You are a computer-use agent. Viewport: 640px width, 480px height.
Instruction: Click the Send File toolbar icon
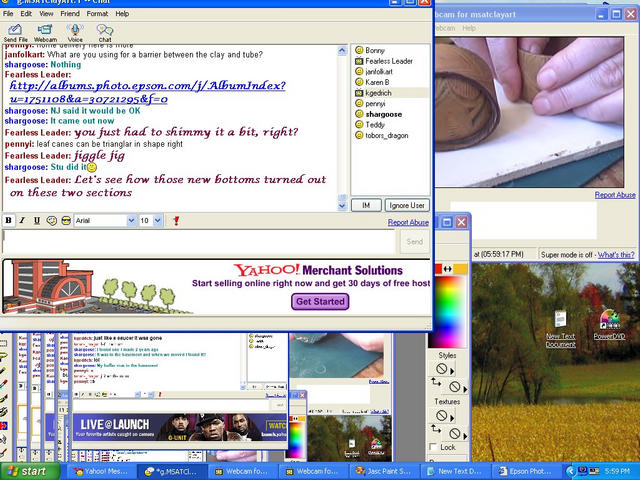15,33
